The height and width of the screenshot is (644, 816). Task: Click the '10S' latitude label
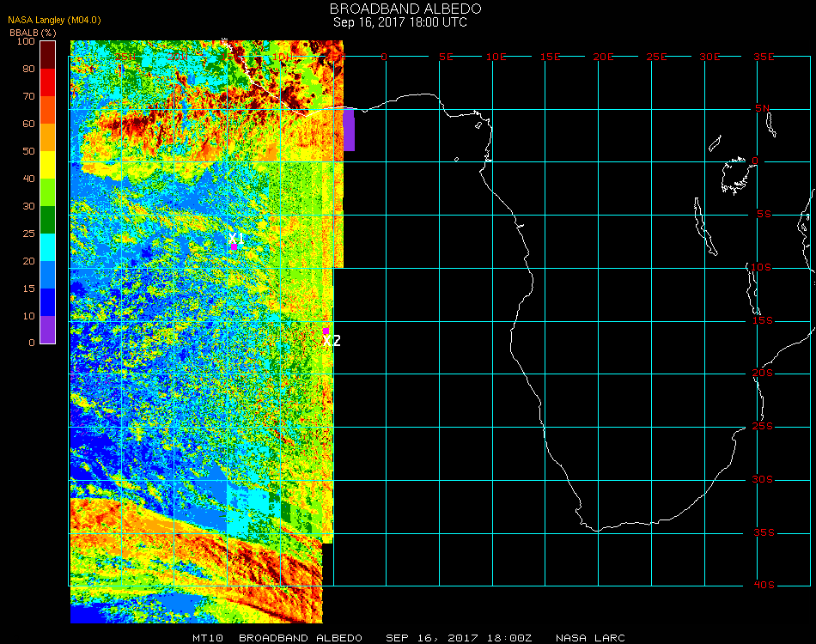point(761,267)
